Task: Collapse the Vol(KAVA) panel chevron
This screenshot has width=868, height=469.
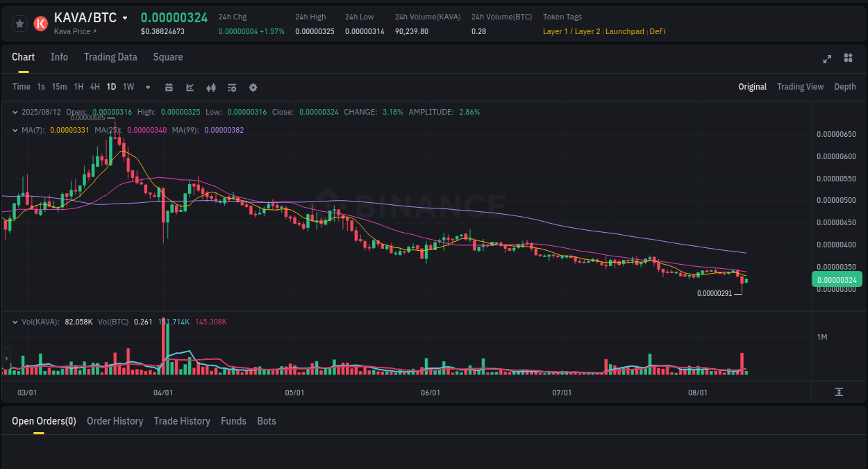Action: tap(15, 321)
